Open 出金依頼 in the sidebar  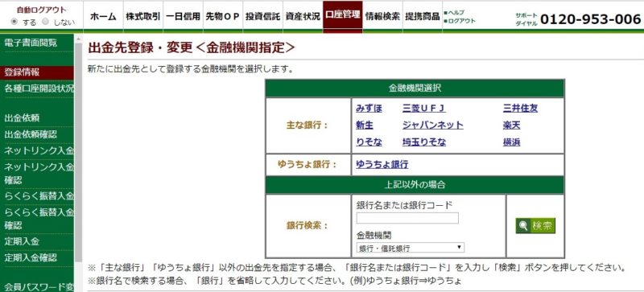tap(23, 118)
